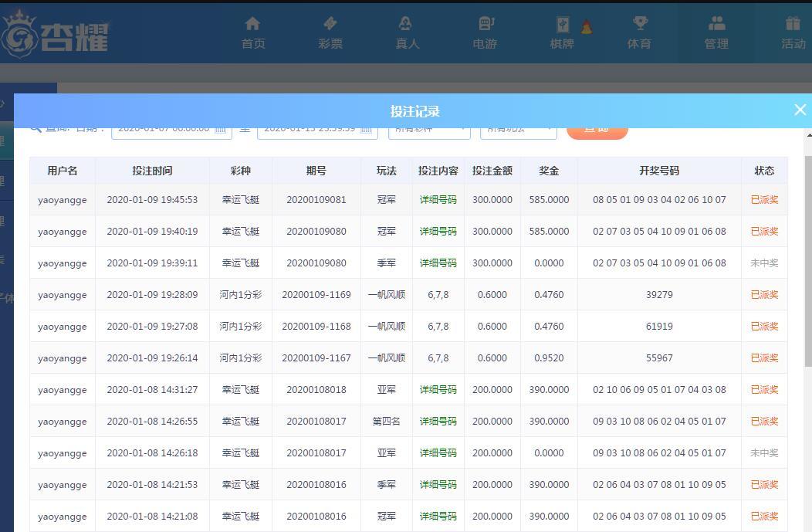Image resolution: width=812 pixels, height=532 pixels.
Task: Click draw numbers 08 05 01 09 03 04 02 06 10 07
Action: [x=659, y=199]
